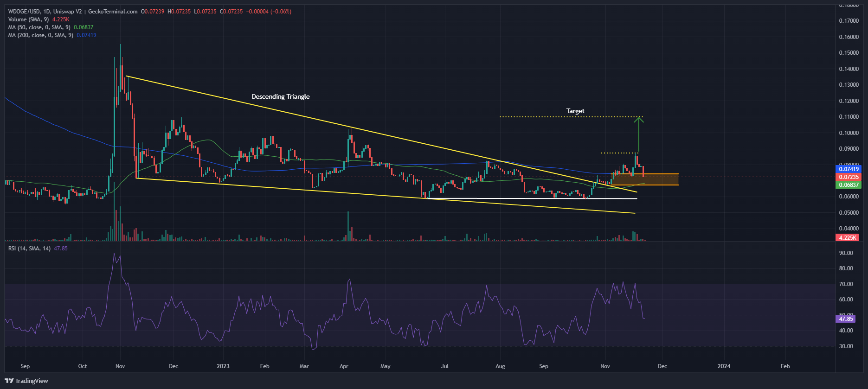Viewport: 868px width, 389px height.
Task: Click the Jul label on time axis
Action: pyautogui.click(x=445, y=366)
